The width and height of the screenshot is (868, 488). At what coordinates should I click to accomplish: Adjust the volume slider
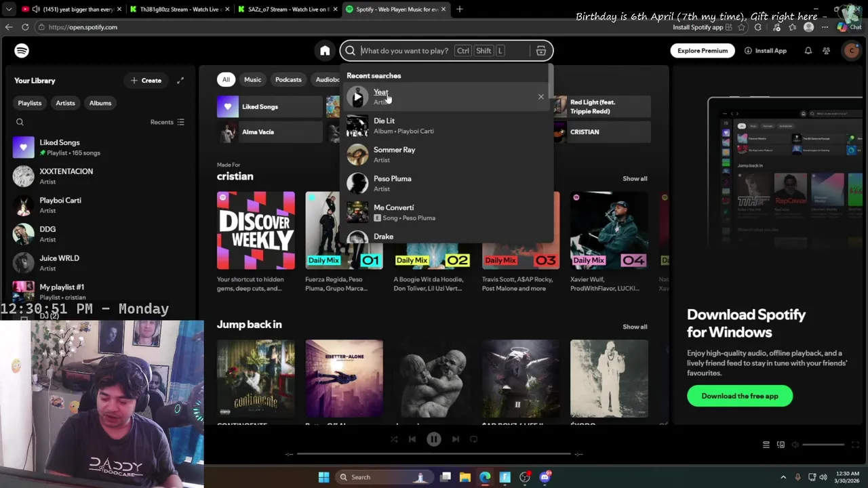(823, 445)
